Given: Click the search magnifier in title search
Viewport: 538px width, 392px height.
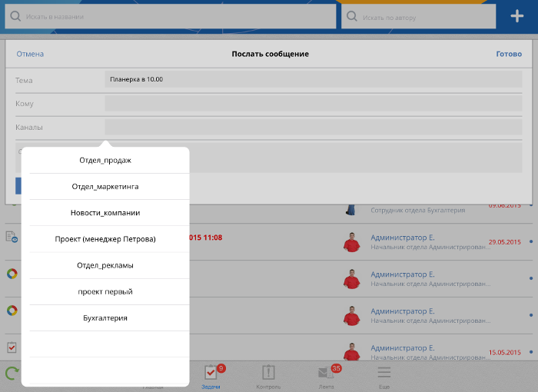Looking at the screenshot, I should pos(15,16).
